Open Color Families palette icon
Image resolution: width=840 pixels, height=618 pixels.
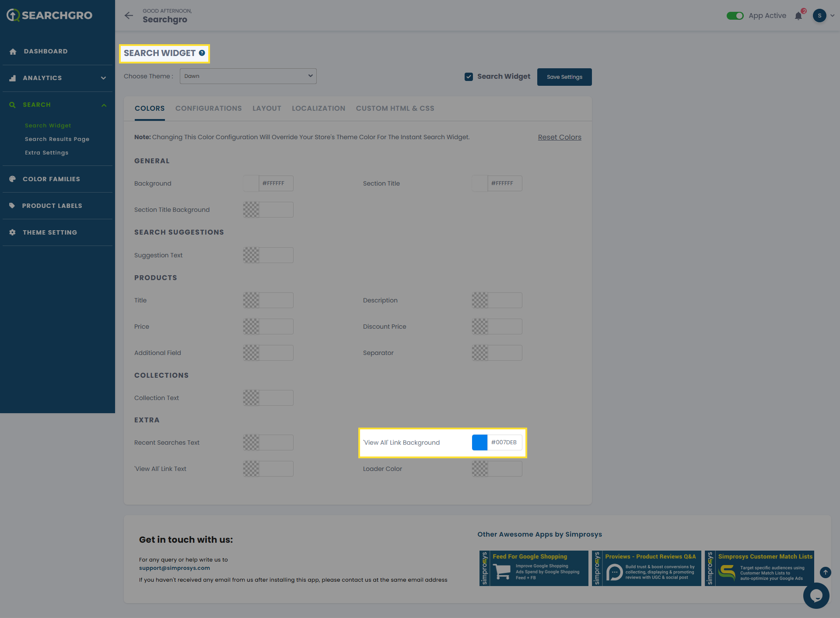[x=12, y=179]
